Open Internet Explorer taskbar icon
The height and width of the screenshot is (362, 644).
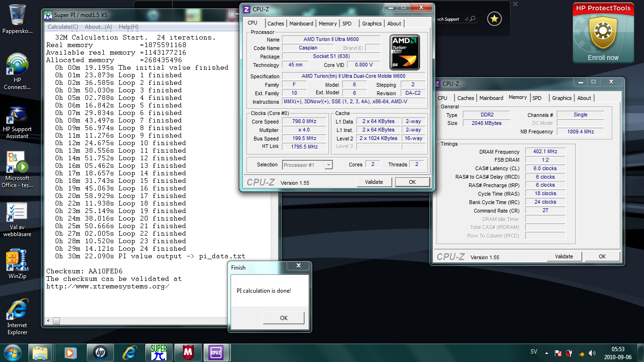pyautogui.click(x=129, y=353)
